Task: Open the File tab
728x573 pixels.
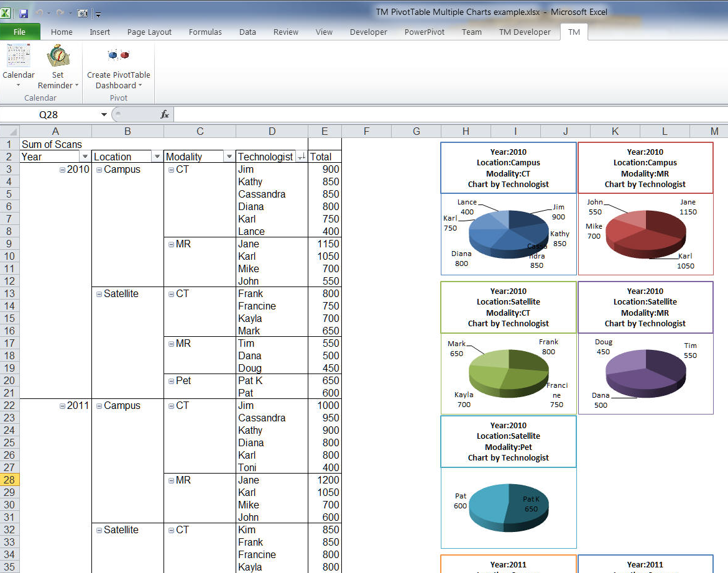Action: pyautogui.click(x=19, y=32)
